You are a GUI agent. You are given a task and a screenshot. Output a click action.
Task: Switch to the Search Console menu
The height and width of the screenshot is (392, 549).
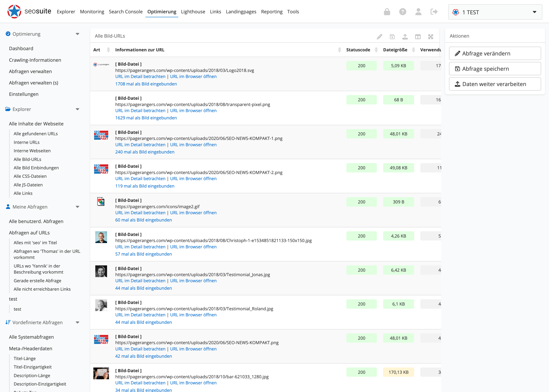click(125, 12)
